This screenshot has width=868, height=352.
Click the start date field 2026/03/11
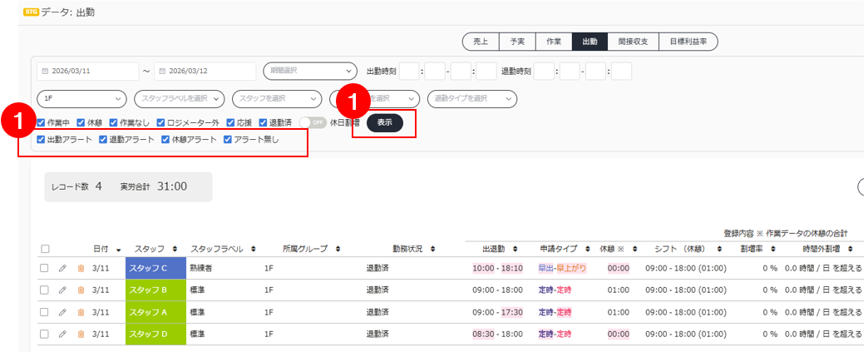tap(88, 72)
